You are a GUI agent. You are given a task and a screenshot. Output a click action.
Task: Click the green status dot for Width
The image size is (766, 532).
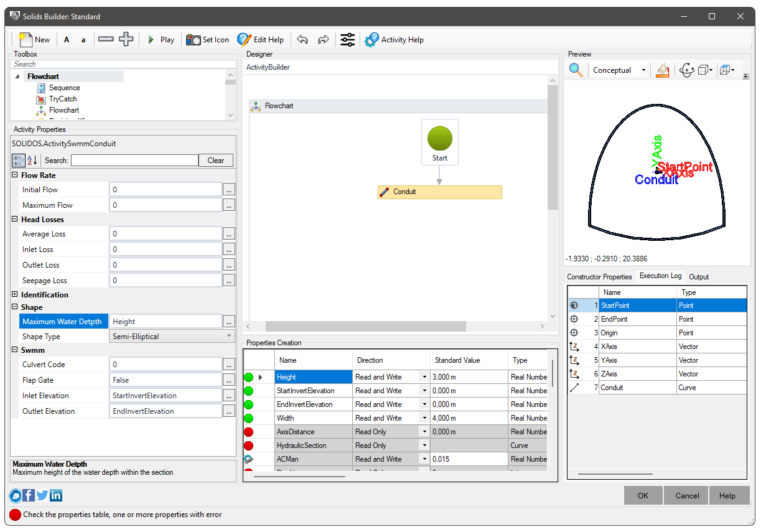249,418
